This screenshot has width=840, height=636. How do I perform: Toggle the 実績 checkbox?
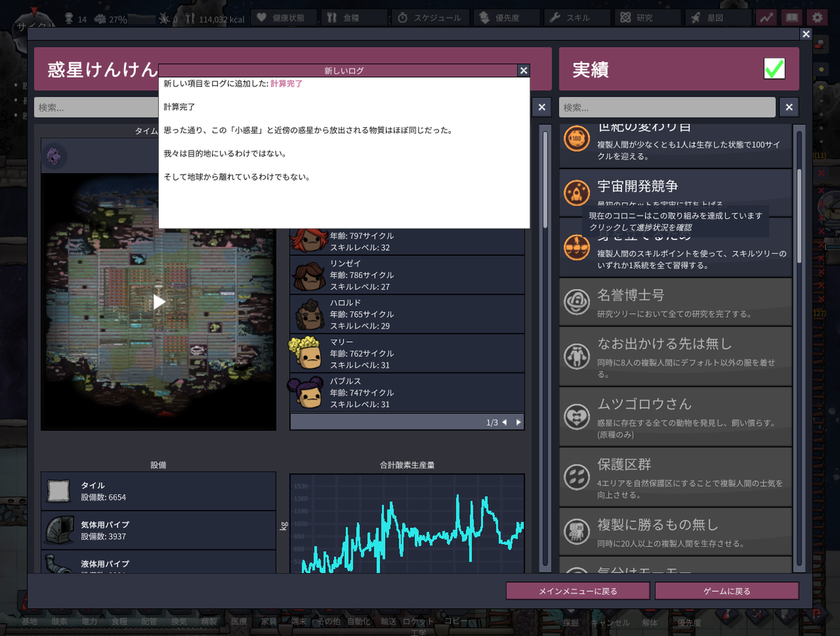tap(774, 69)
